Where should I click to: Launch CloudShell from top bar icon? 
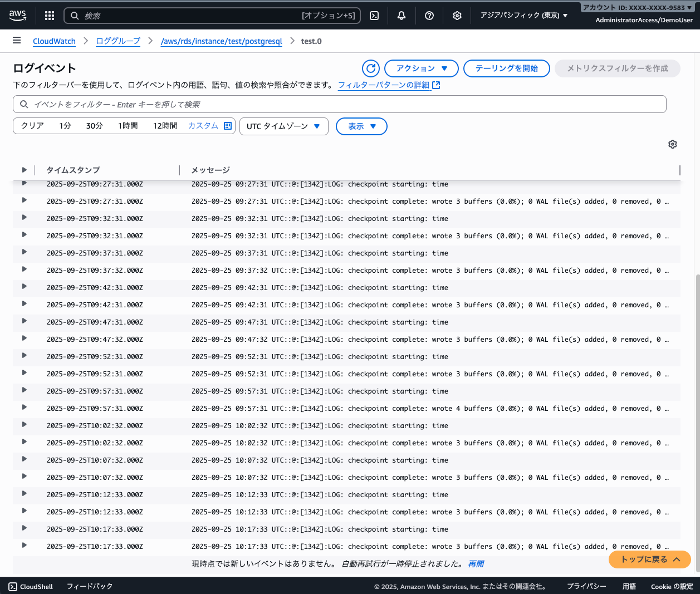pyautogui.click(x=374, y=16)
